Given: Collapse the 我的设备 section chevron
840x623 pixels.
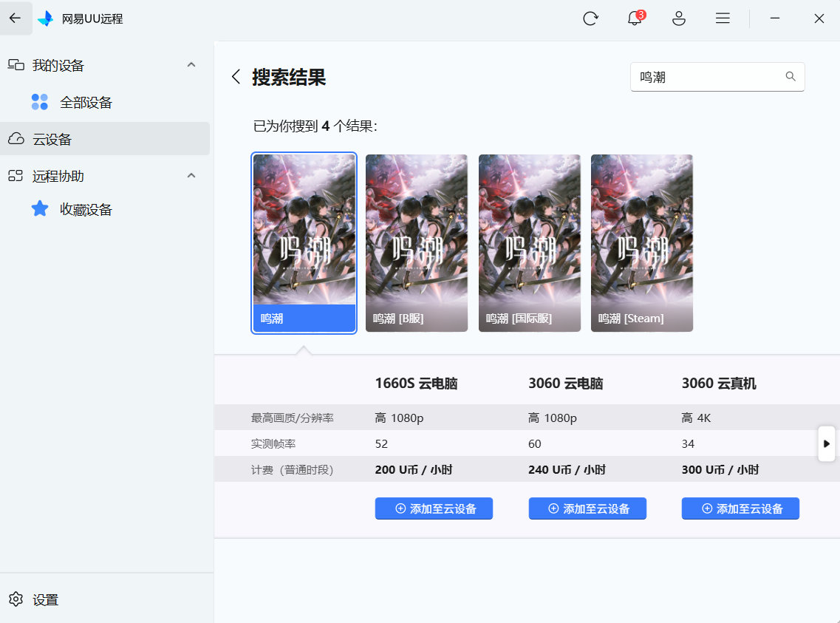Looking at the screenshot, I should click(x=191, y=65).
